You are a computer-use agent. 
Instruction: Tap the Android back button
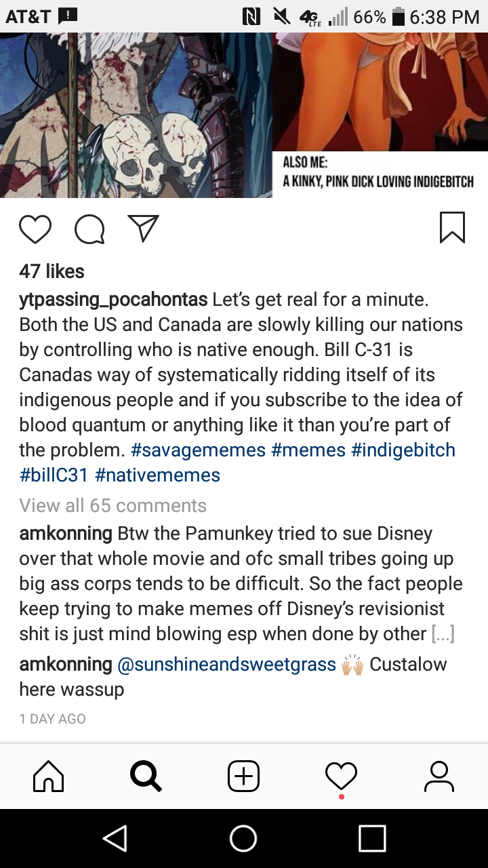115,838
